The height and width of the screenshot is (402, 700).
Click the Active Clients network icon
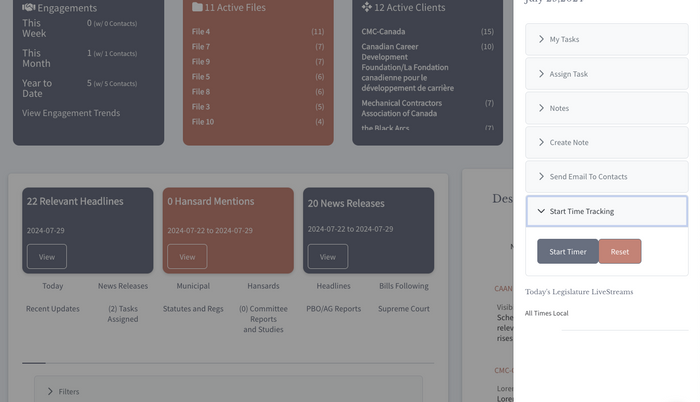368,7
